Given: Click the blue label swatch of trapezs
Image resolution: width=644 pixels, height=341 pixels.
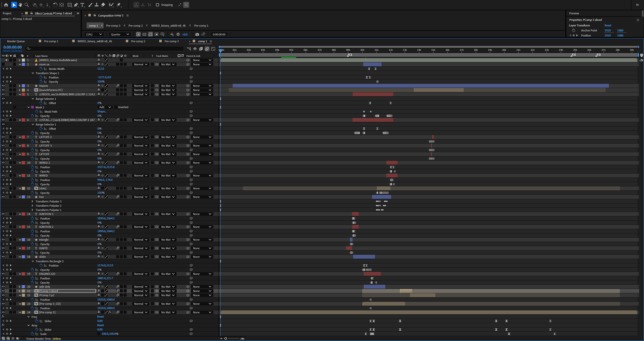Looking at the screenshot, I should (23, 86).
